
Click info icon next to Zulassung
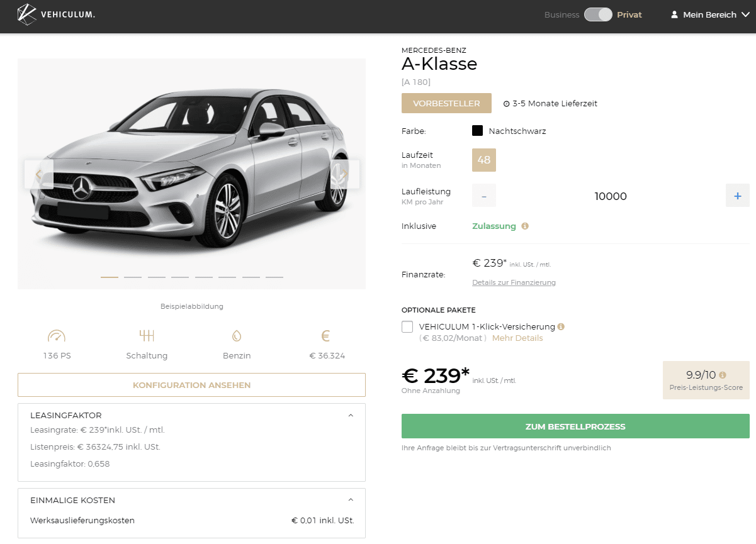coord(525,226)
